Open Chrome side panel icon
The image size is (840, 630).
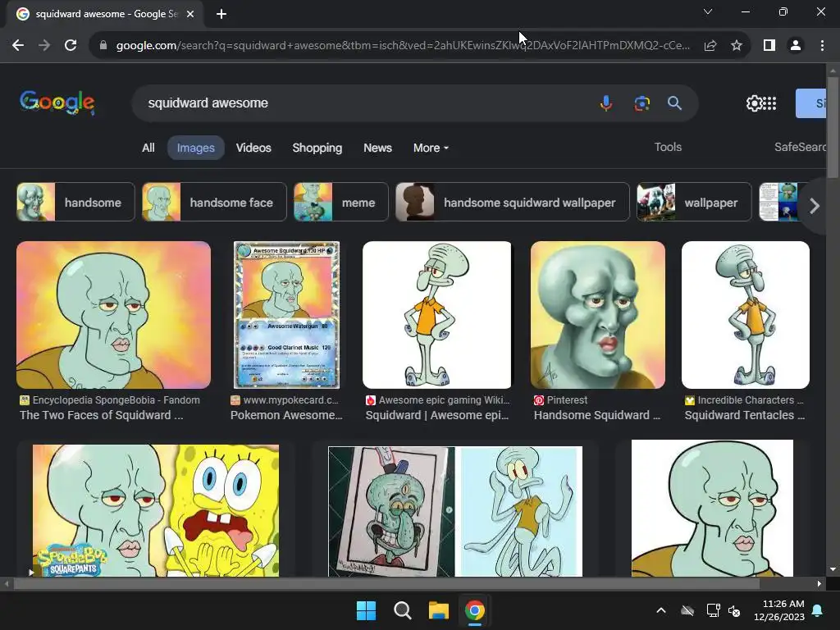(x=769, y=46)
